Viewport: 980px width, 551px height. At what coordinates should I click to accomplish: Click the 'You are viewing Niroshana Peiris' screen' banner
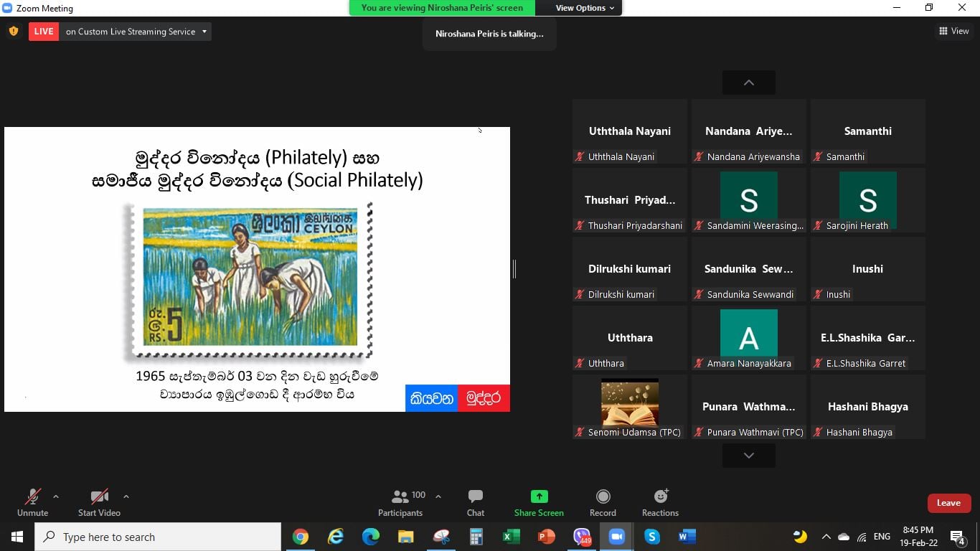click(443, 8)
